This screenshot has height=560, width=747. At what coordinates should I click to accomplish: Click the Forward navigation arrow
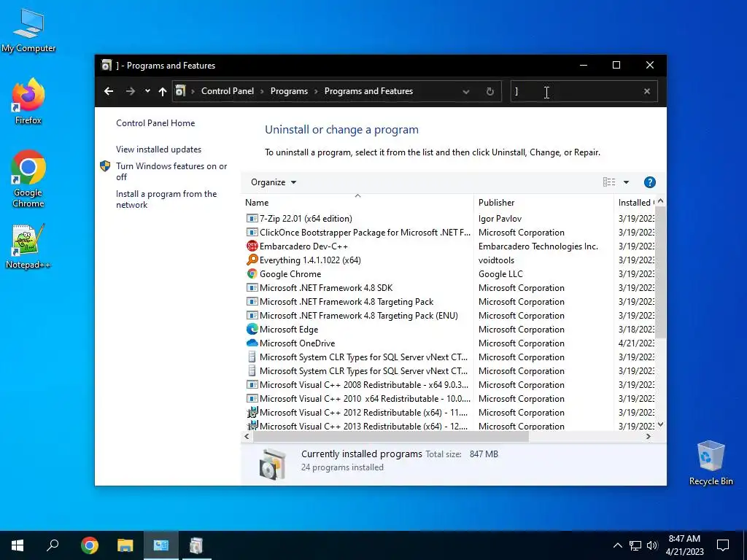[x=130, y=91]
